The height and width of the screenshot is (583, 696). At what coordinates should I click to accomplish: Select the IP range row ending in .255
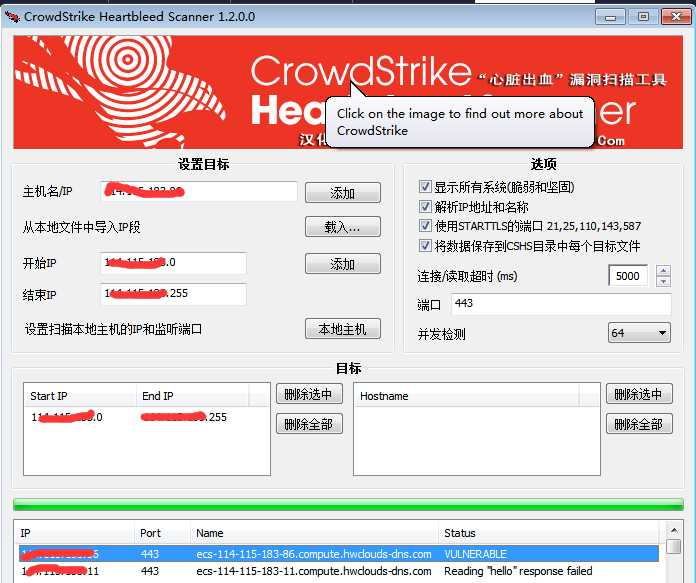coord(146,417)
